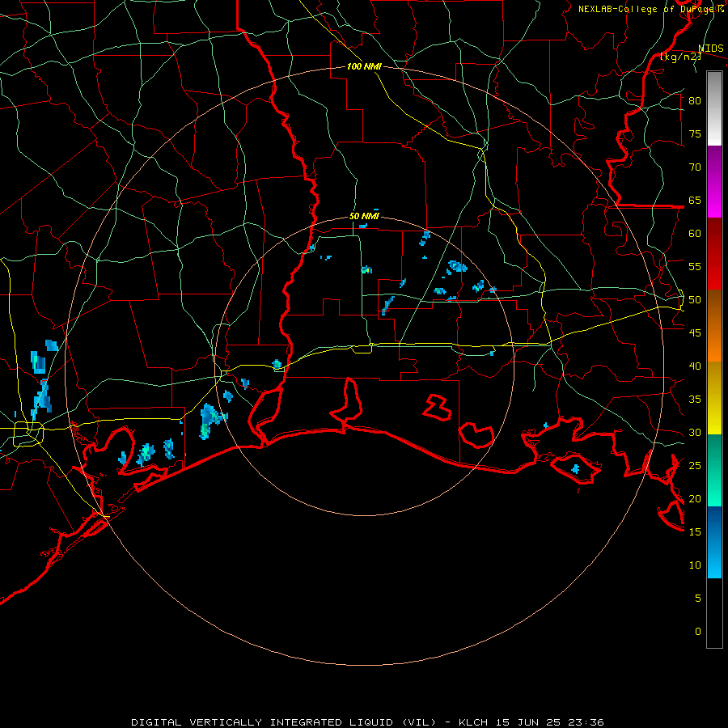The height and width of the screenshot is (728, 728).
Task: Click the 20 value on the color scale
Action: pos(695,499)
